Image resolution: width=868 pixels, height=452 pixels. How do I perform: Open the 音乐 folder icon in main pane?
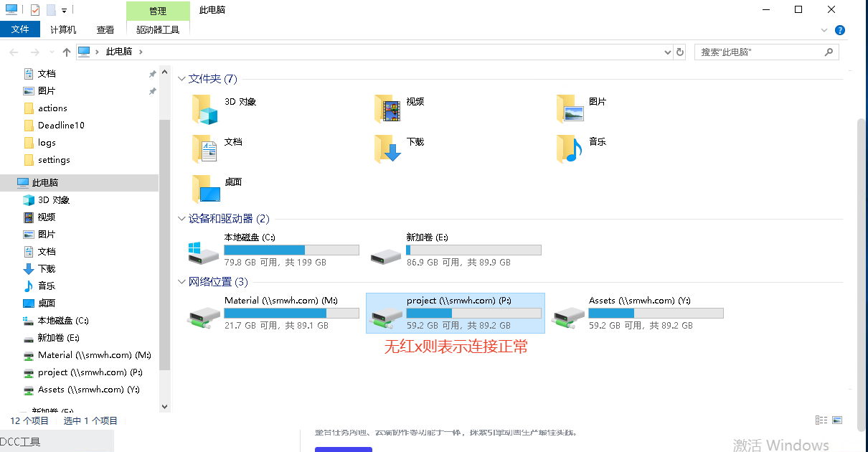pos(570,149)
